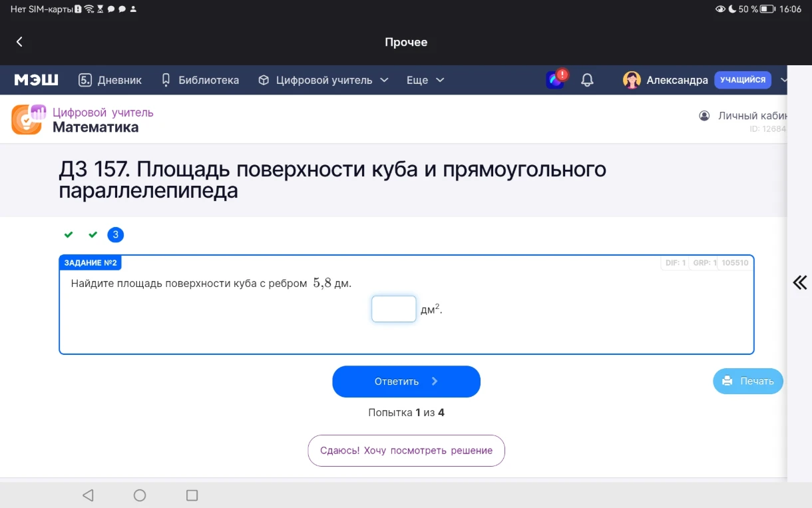Tap the Android recent apps button
Screen dimensions: 812x508
tap(192, 495)
